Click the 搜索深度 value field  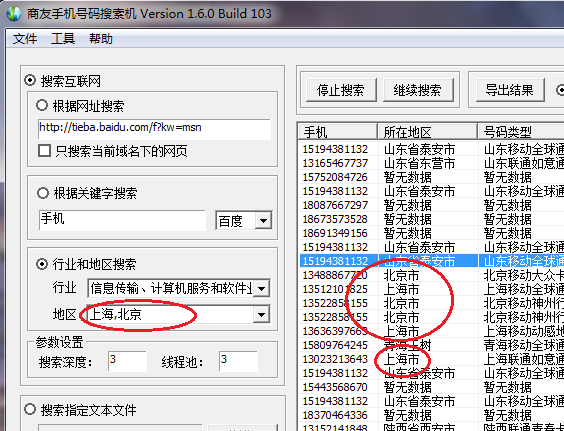pos(127,361)
